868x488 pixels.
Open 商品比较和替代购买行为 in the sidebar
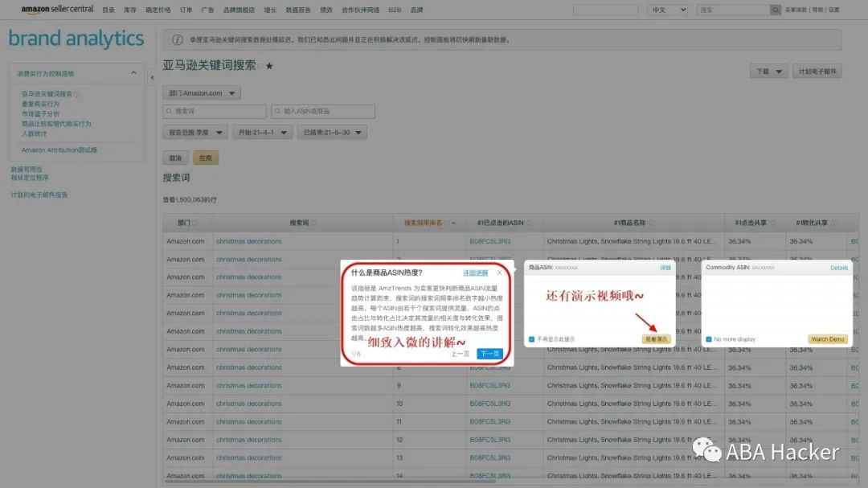56,124
